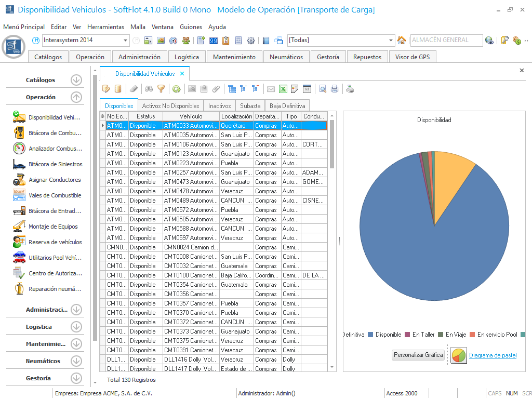Open Bitácora de Combustible sidebar icon

click(x=19, y=133)
